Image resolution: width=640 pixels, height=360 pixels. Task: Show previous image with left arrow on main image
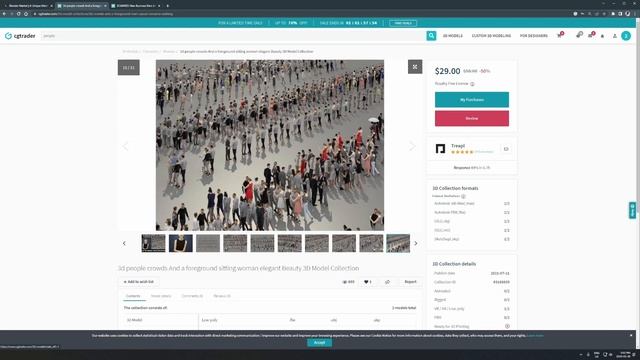125,146
